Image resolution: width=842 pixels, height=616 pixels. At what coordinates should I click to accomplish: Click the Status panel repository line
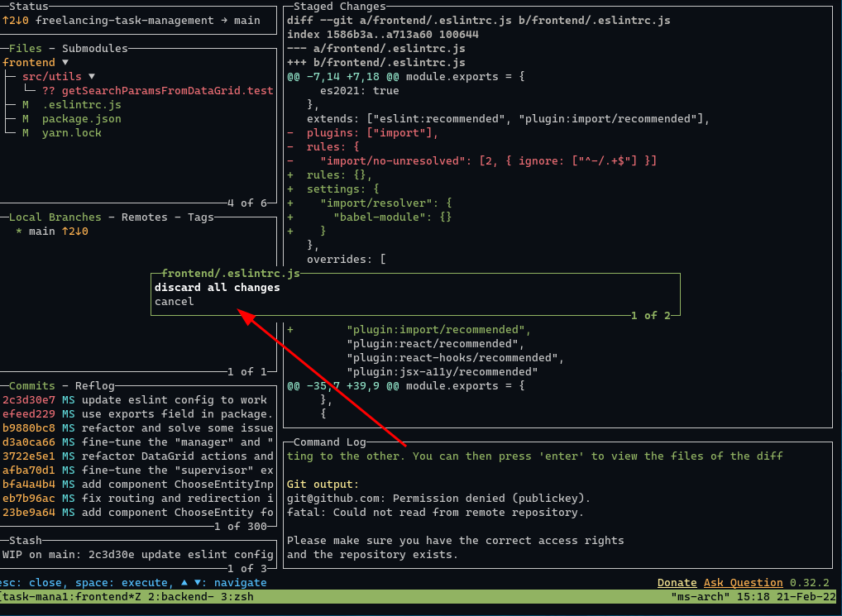tap(132, 21)
